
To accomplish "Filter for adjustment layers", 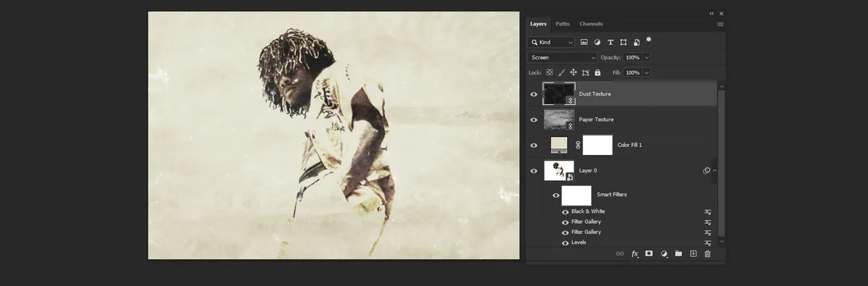I will 597,43.
